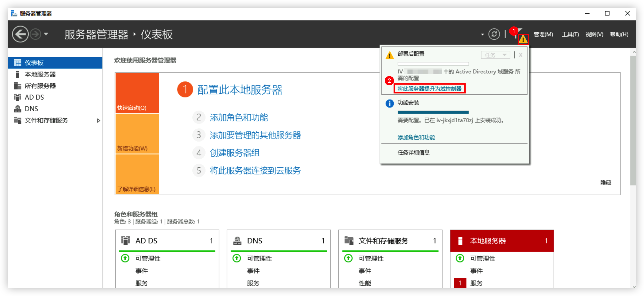Click the DNS tile server icon
The image size is (644, 296).
coord(237,240)
